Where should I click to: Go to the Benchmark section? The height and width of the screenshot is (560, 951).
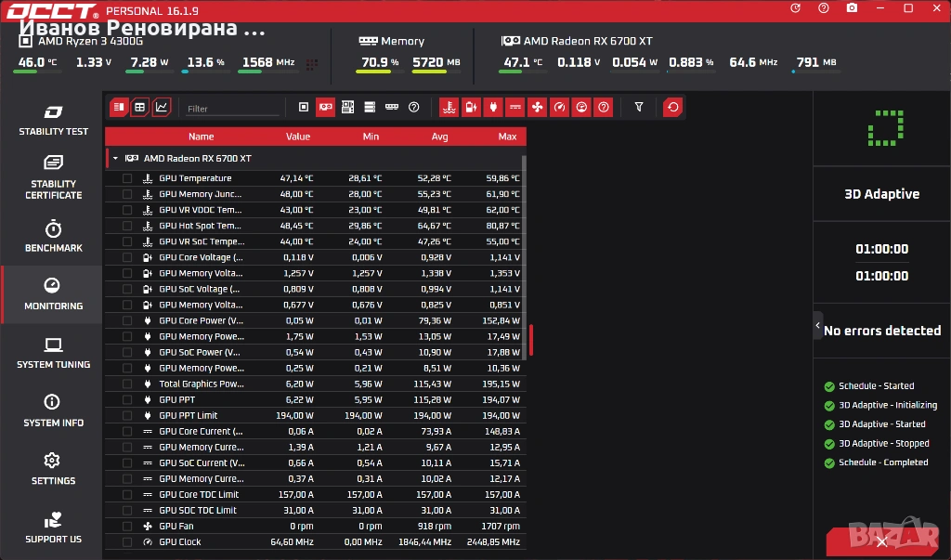pos(53,236)
